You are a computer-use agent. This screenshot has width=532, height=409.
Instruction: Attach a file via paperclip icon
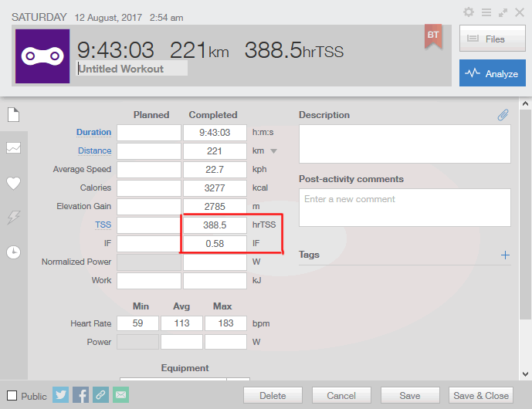pyautogui.click(x=503, y=115)
